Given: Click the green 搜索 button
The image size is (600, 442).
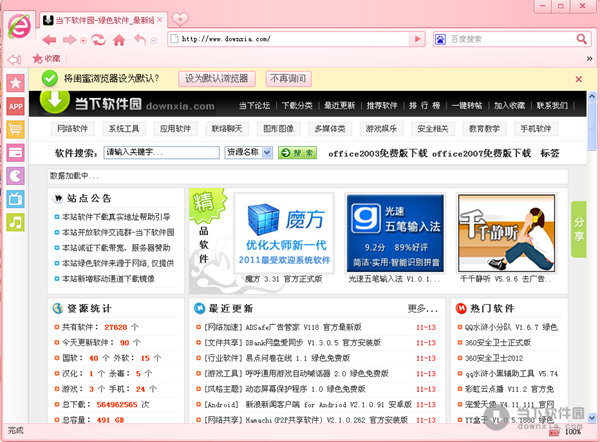Looking at the screenshot, I should [x=297, y=153].
